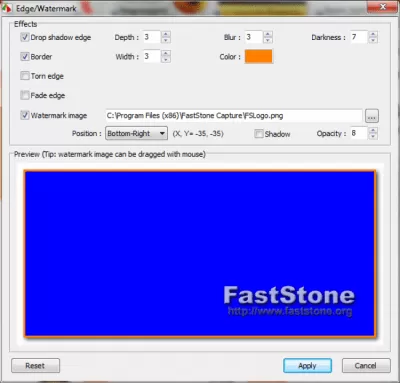The image size is (400, 383).
Task: Click inside the border Width field
Action: 152,56
